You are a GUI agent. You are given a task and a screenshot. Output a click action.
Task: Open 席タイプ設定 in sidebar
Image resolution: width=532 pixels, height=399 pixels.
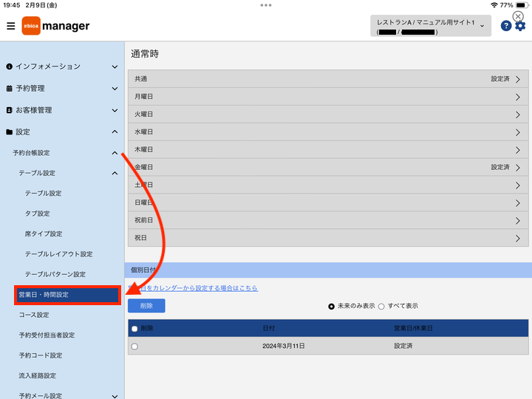pos(44,233)
